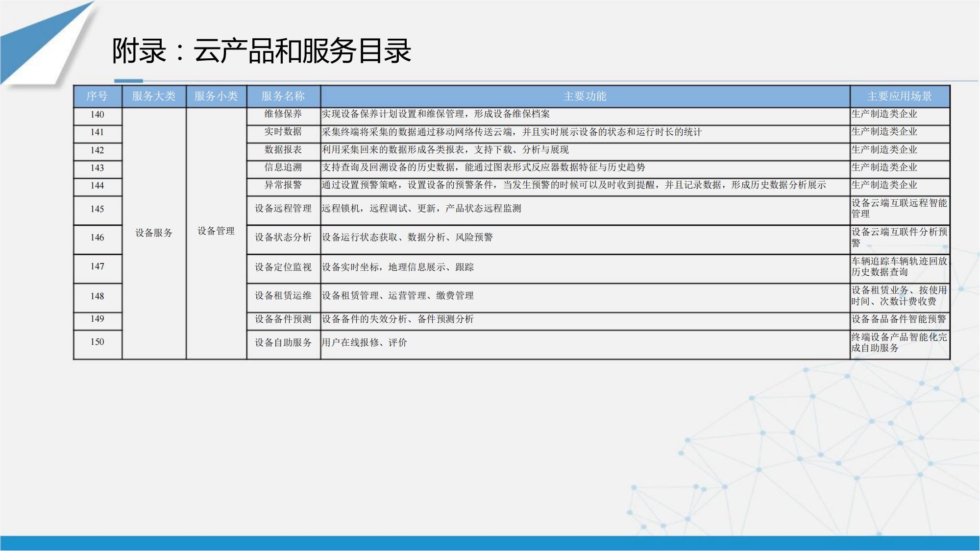This screenshot has height=551, width=980.
Task: Click 生产制造类企业 in row 142
Action: coord(884,150)
